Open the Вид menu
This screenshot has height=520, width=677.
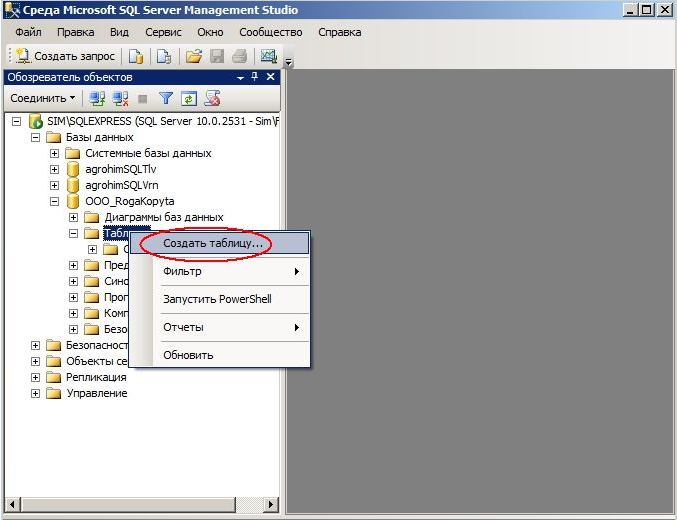click(119, 32)
